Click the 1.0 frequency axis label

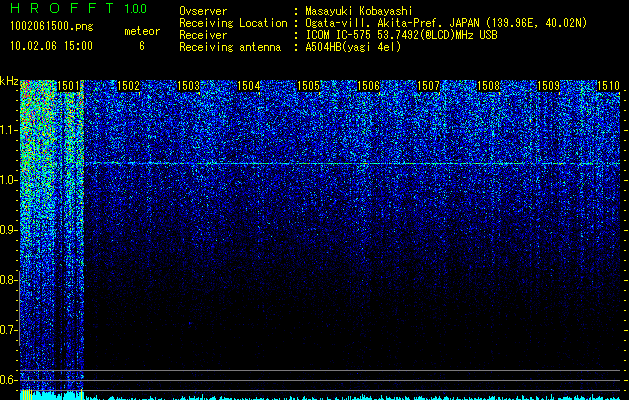pos(9,181)
